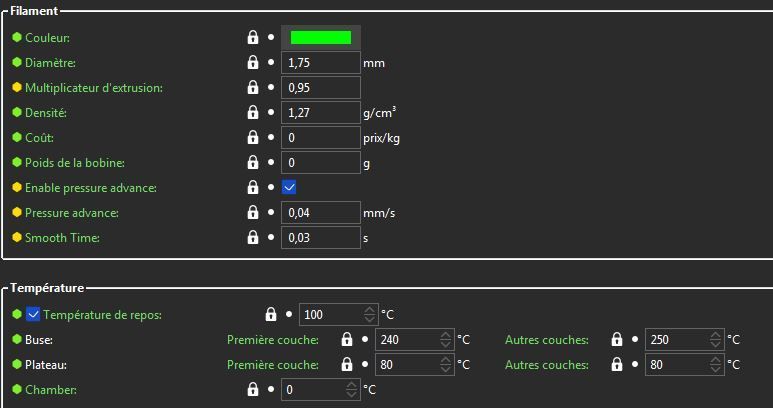
Task: Click the Pressure advance value field
Action: pos(321,213)
